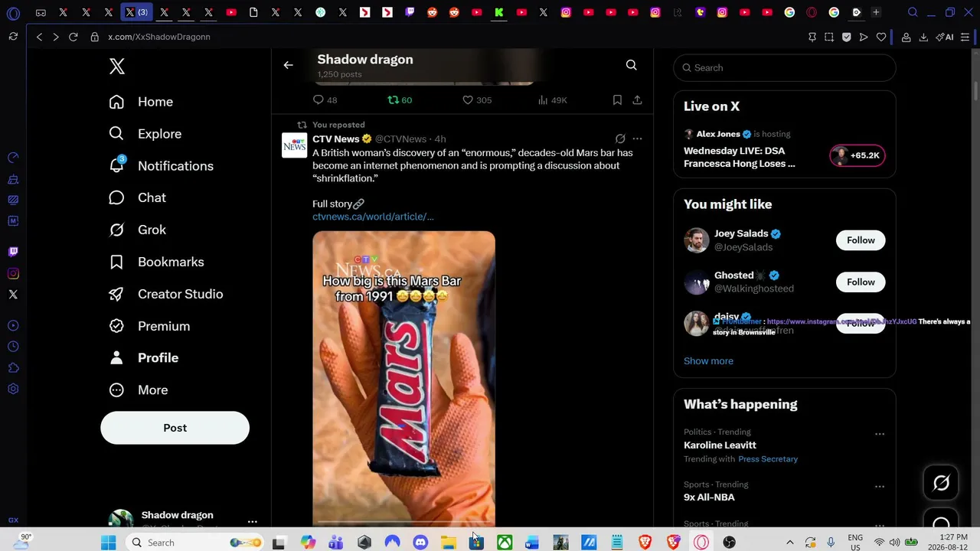Join Alex Jones live via +65.2K button
The image size is (980, 551).
pyautogui.click(x=857, y=155)
